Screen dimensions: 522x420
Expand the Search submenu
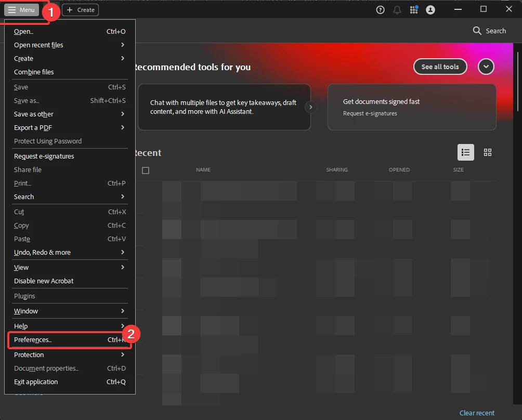tap(70, 196)
